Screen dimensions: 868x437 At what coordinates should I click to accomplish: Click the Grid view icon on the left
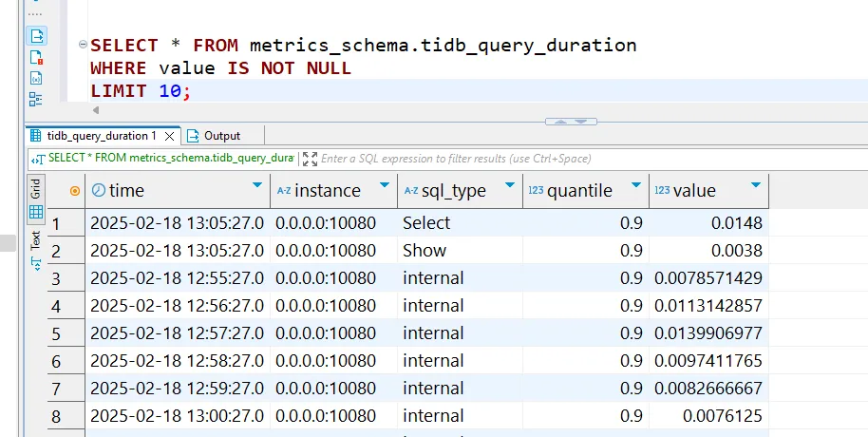pos(36,212)
